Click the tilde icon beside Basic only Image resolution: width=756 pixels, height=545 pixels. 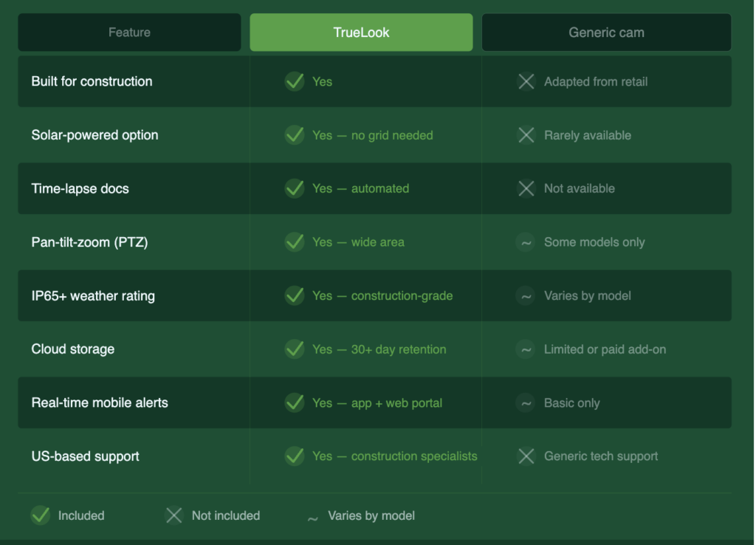point(526,403)
